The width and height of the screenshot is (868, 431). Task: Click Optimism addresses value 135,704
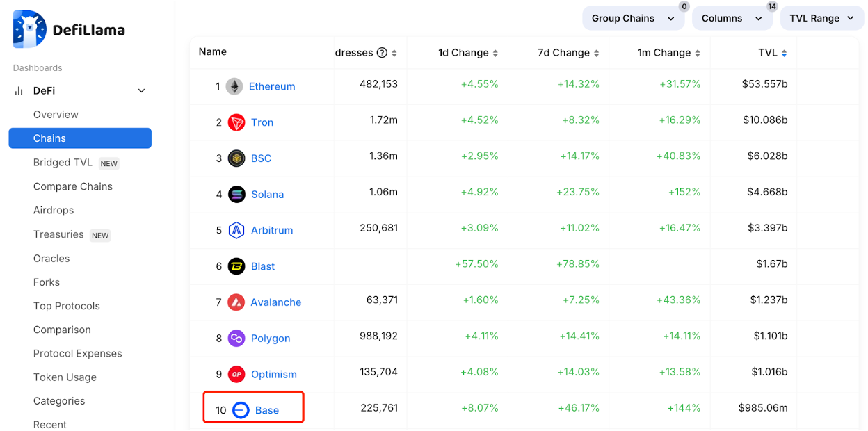379,371
